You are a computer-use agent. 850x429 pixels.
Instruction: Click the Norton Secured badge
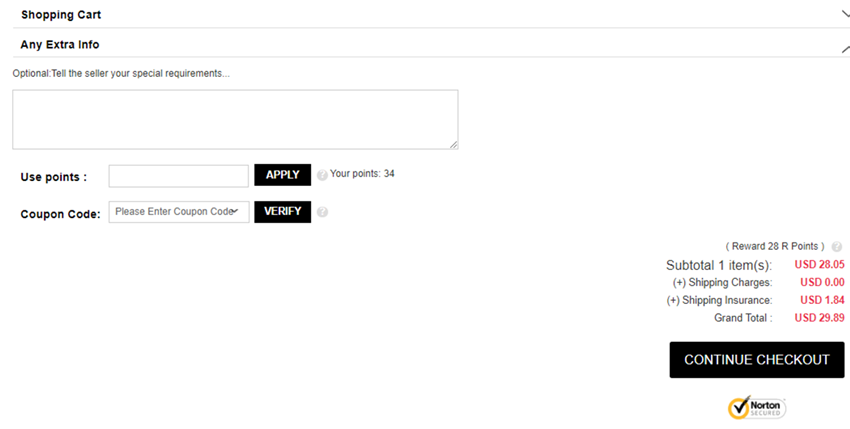(756, 407)
